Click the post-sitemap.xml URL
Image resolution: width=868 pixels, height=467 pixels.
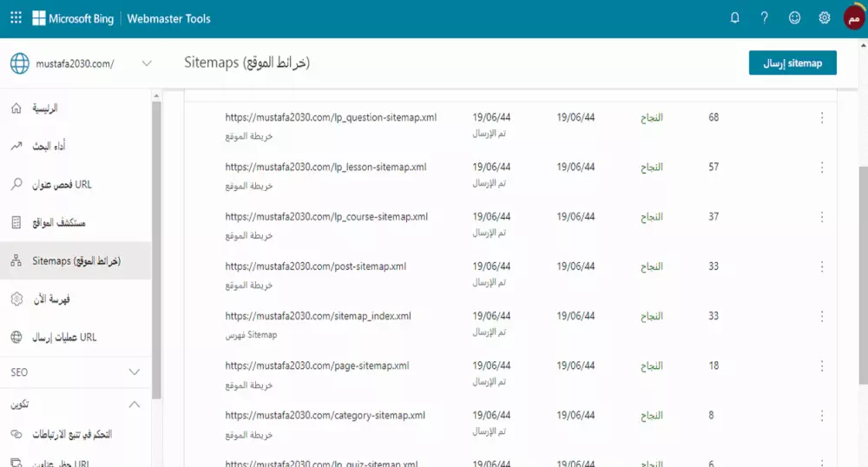tap(316, 266)
